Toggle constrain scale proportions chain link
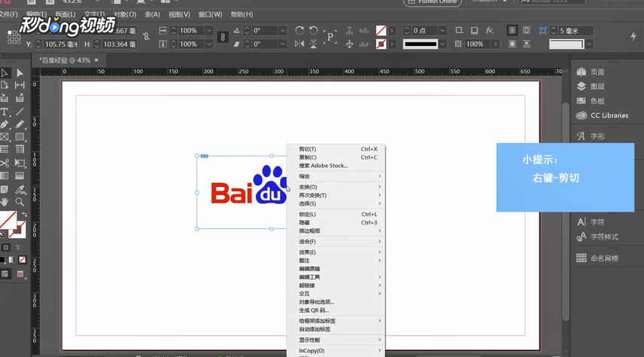Image resolution: width=644 pixels, height=357 pixels. pos(223,37)
